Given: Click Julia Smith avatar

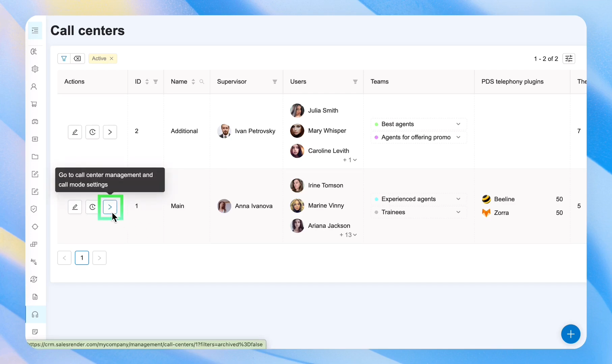Looking at the screenshot, I should [x=297, y=111].
